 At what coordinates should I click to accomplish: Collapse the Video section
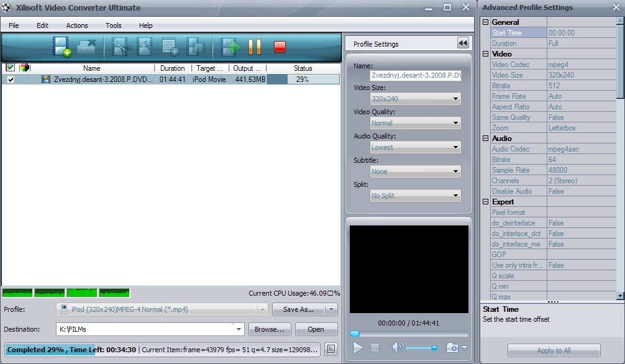pos(485,53)
